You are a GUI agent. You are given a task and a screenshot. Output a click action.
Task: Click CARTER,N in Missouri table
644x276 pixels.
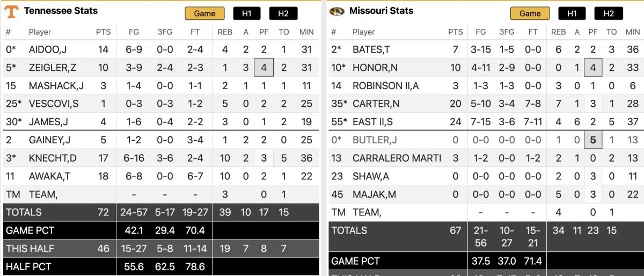[x=376, y=104]
